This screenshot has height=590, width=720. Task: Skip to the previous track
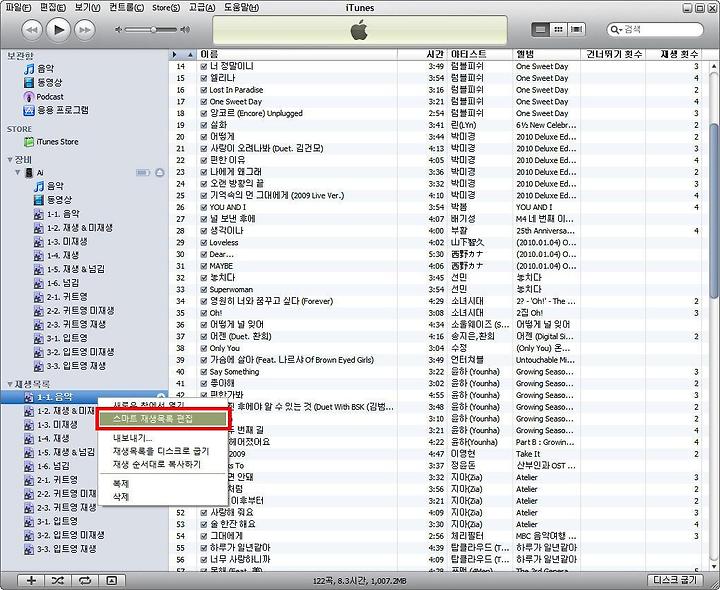tap(32, 30)
